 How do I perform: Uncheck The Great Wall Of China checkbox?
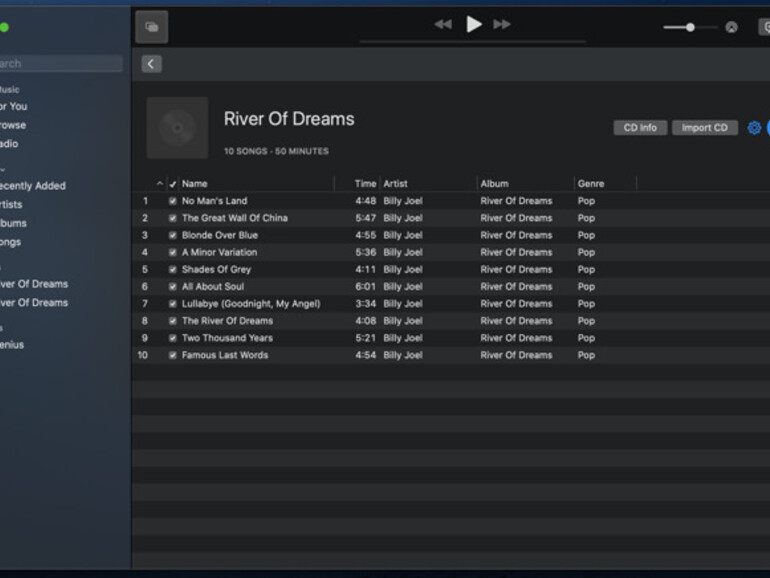[172, 218]
